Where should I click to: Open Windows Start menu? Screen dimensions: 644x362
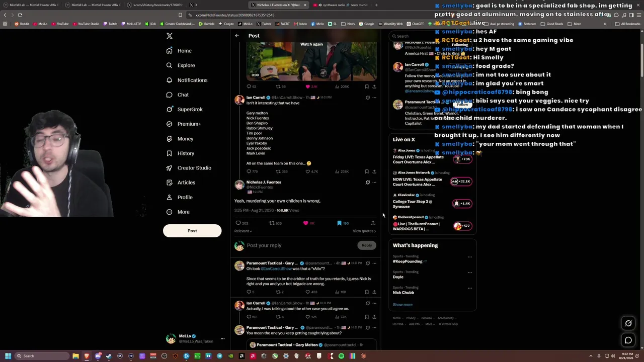[x=8, y=356]
